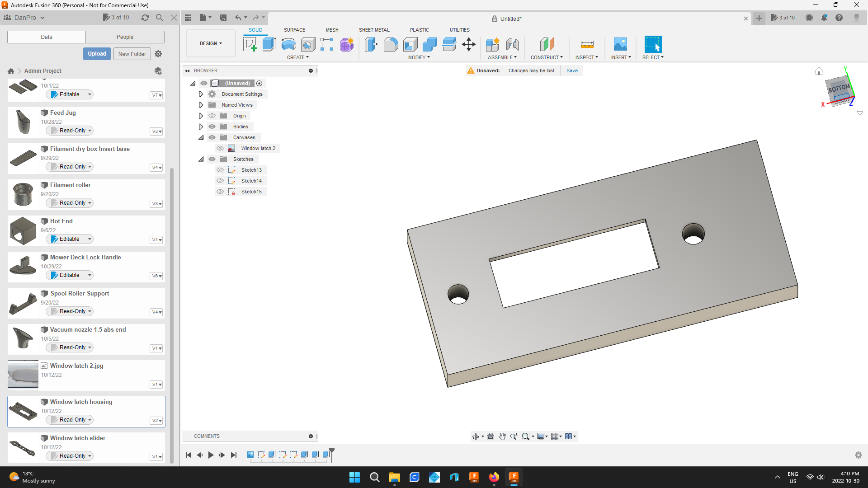
Task: Show the Window latch 2 canvas
Action: click(221, 148)
